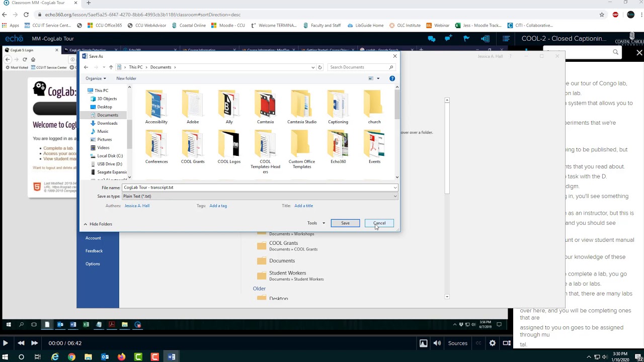
Task: Click the up-one-level arrow in Save As
Action: click(111, 67)
